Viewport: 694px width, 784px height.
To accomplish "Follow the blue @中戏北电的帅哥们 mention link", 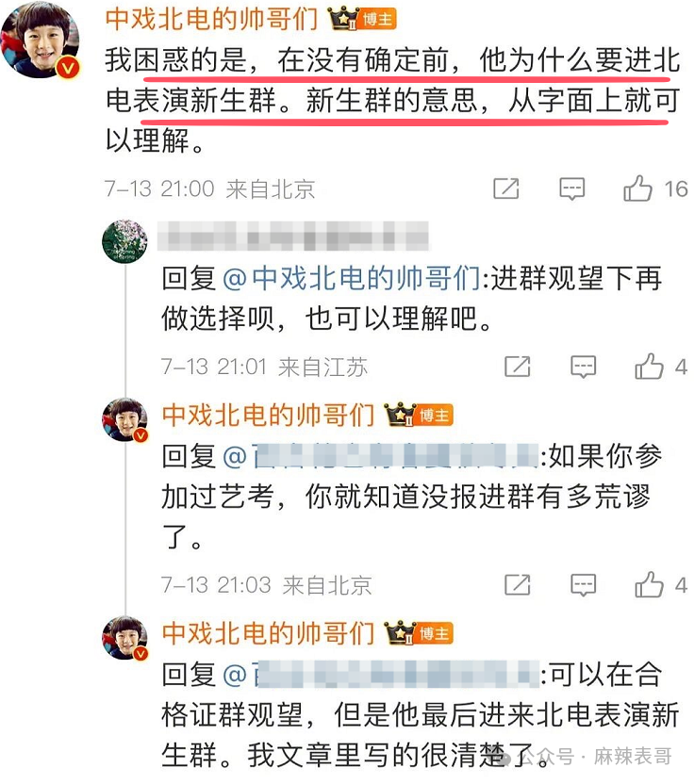I will (352, 279).
